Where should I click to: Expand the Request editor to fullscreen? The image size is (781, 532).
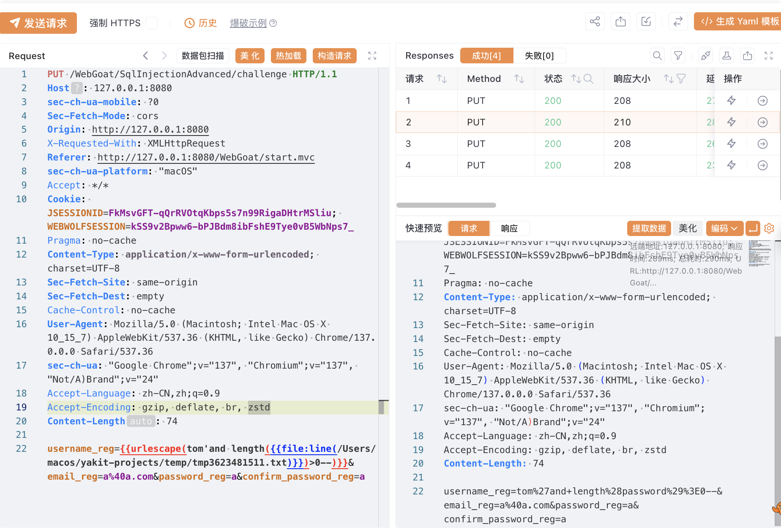pyautogui.click(x=372, y=56)
